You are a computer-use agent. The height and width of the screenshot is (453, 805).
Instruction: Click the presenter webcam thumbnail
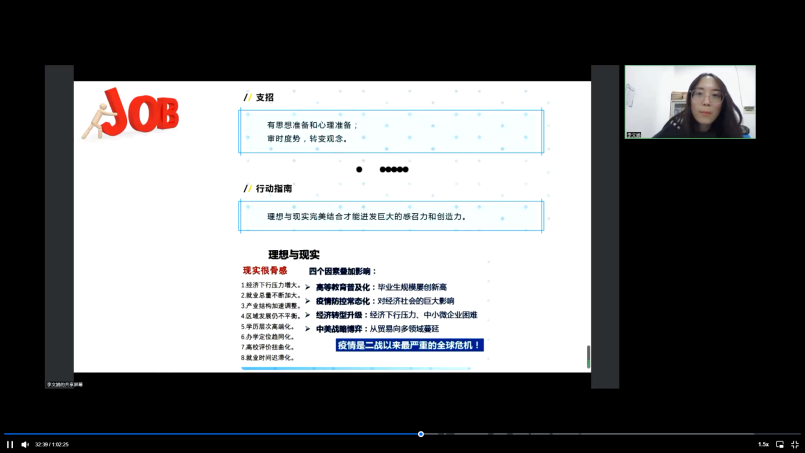(x=690, y=101)
